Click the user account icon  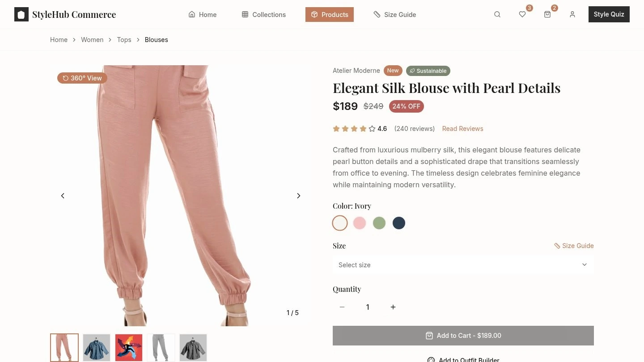pyautogui.click(x=572, y=14)
